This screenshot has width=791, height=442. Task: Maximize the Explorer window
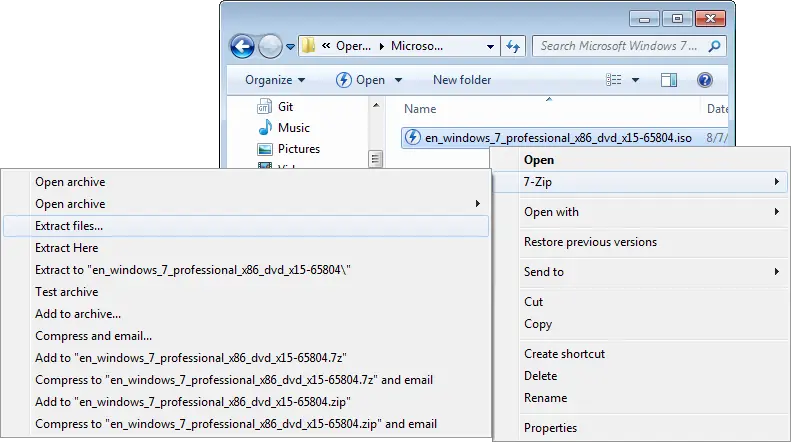pos(677,19)
